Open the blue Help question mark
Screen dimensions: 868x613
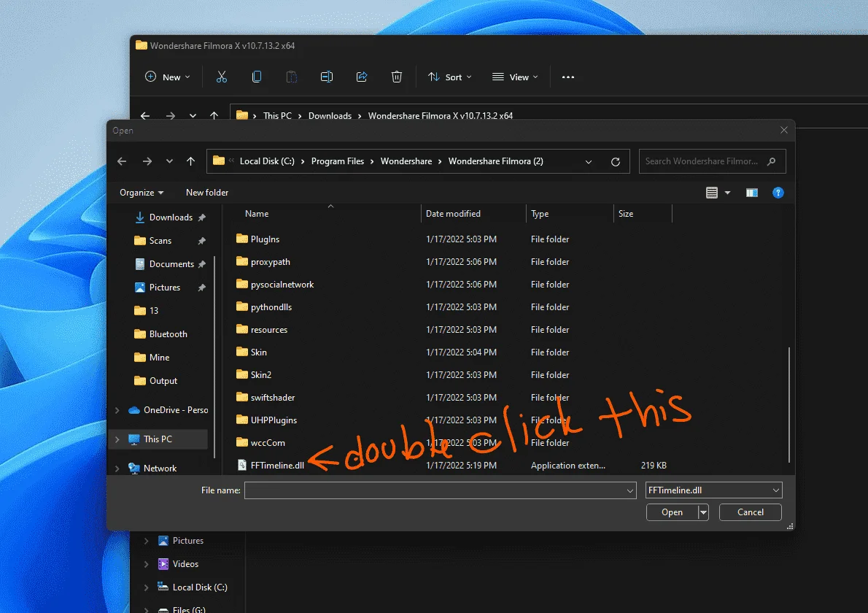778,193
